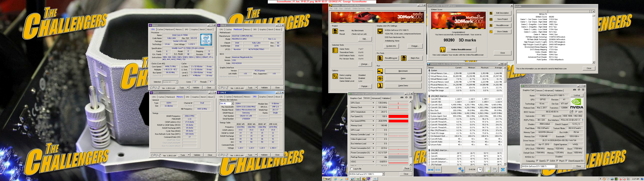Click the Lookup button in GPU-Z
Screen dimensions: 644x181
(577, 95)
